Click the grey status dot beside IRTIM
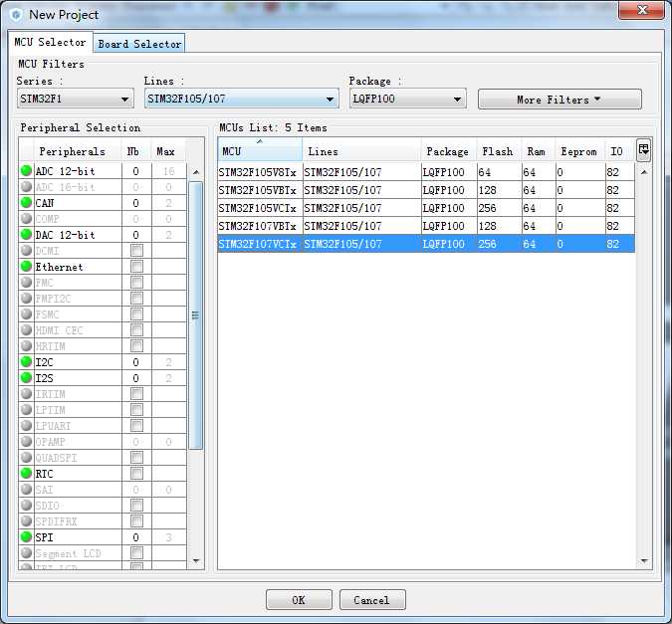672x624 pixels. 26,393
